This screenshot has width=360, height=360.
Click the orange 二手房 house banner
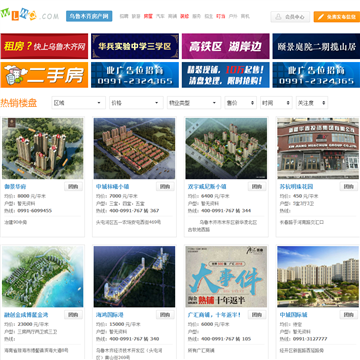[44, 75]
